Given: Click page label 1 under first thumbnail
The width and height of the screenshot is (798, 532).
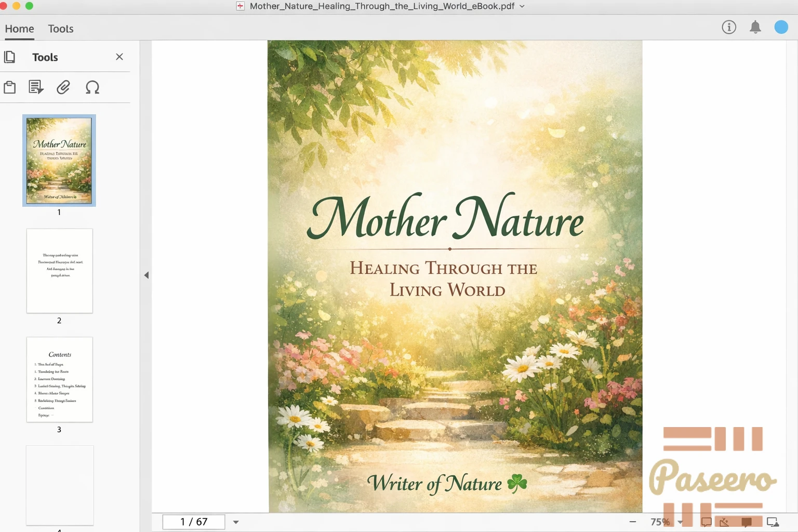Looking at the screenshot, I should (x=59, y=212).
